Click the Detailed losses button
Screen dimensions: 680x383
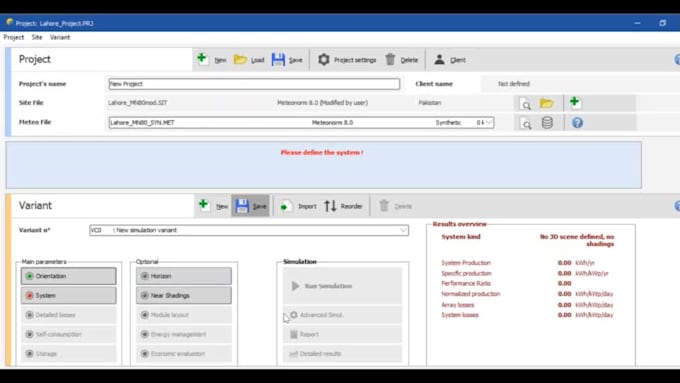(69, 315)
